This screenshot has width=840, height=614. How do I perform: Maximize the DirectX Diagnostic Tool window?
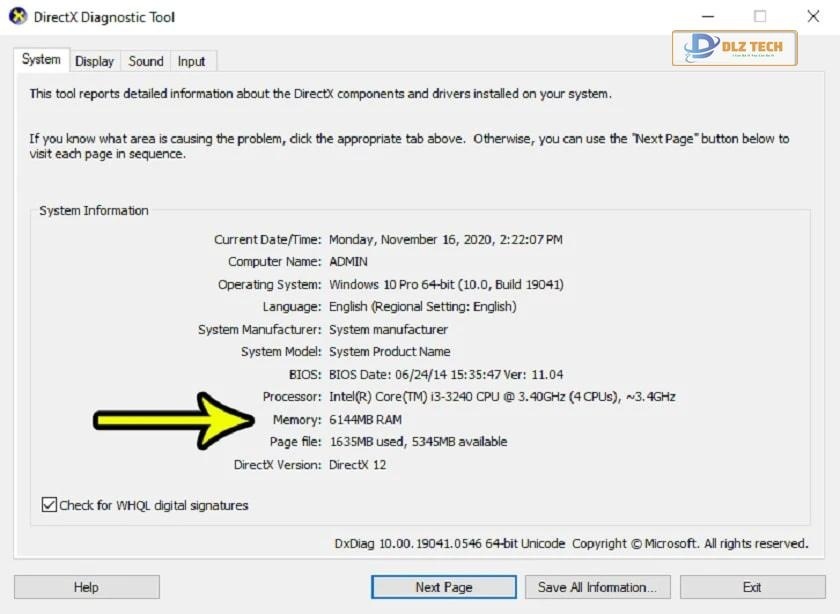[760, 17]
